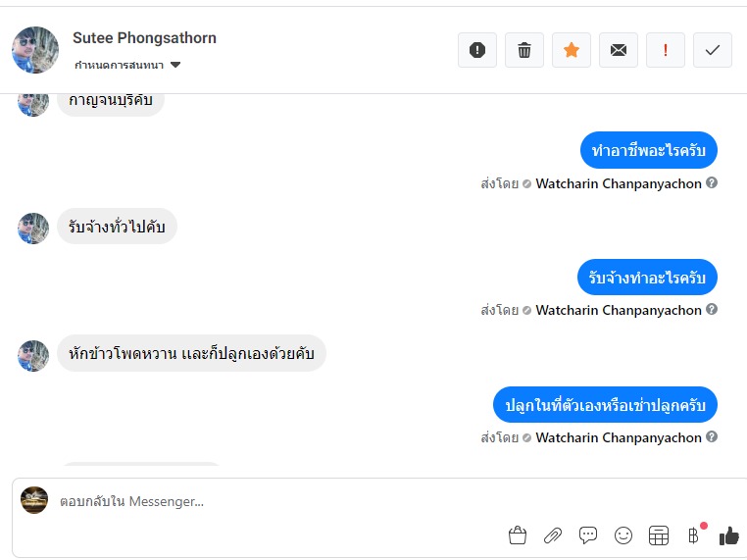Send a thumbs-up like
This screenshot has width=747, height=560.
pyautogui.click(x=728, y=535)
